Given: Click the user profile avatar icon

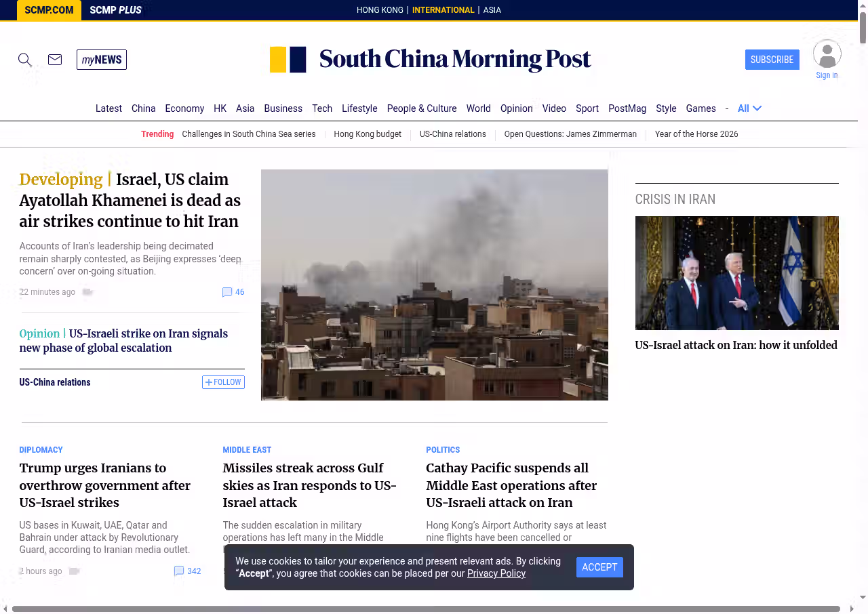Looking at the screenshot, I should (x=827, y=54).
